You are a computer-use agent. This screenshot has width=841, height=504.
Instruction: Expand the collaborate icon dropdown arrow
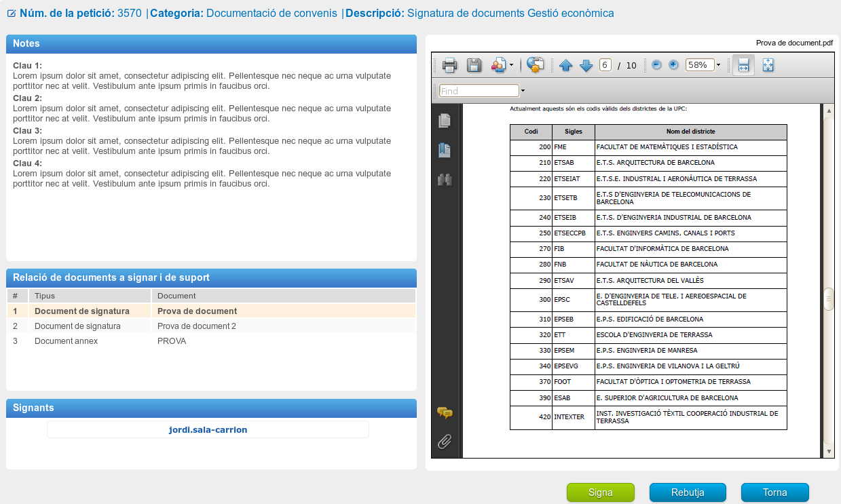[x=511, y=65]
